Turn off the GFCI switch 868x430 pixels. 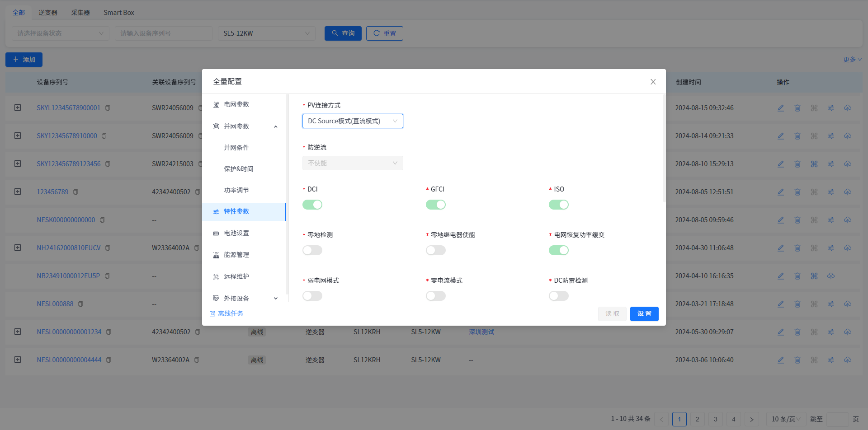tap(436, 205)
